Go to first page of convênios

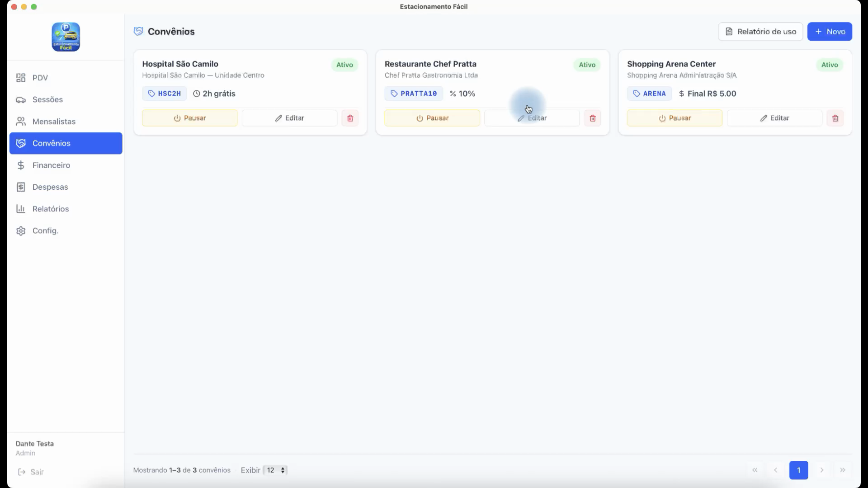coord(755,470)
